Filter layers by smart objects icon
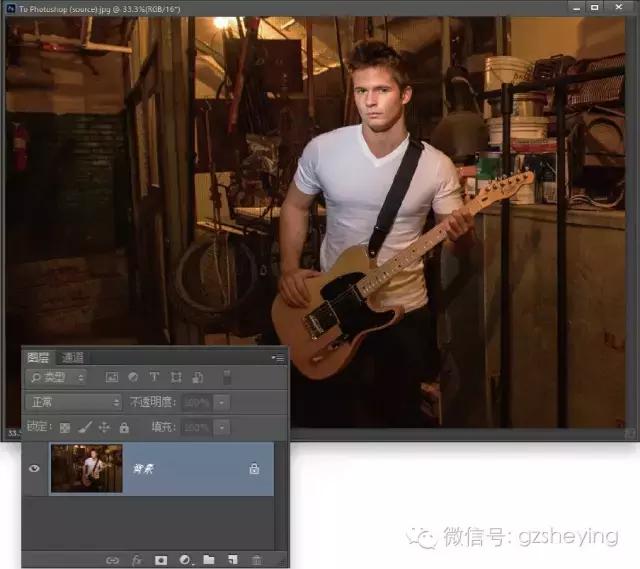 point(198,377)
